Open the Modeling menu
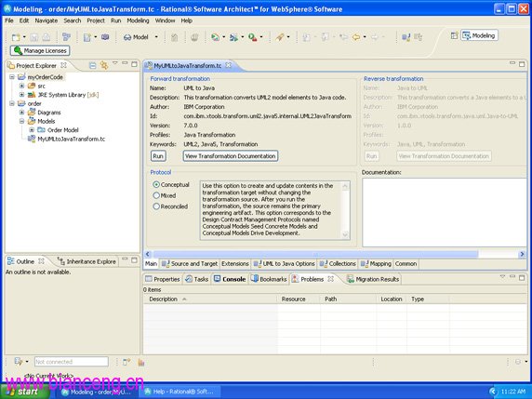 click(138, 20)
